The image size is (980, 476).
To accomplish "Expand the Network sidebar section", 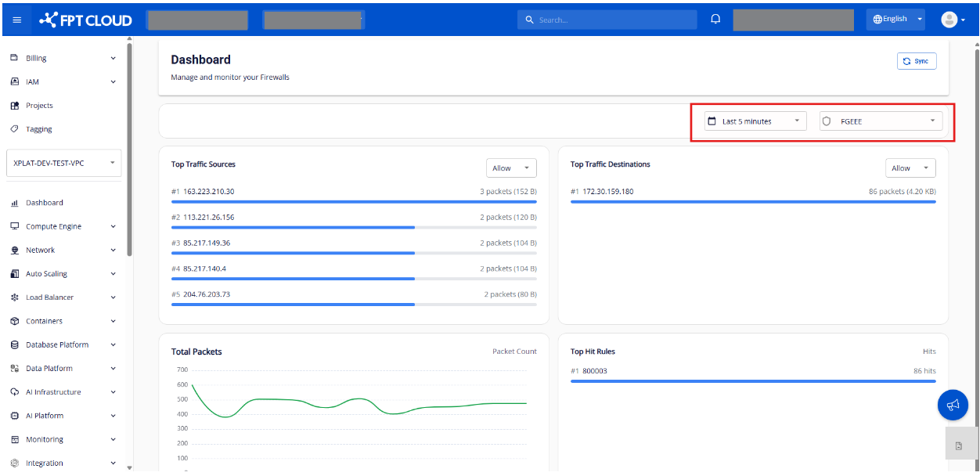I will coord(41,251).
